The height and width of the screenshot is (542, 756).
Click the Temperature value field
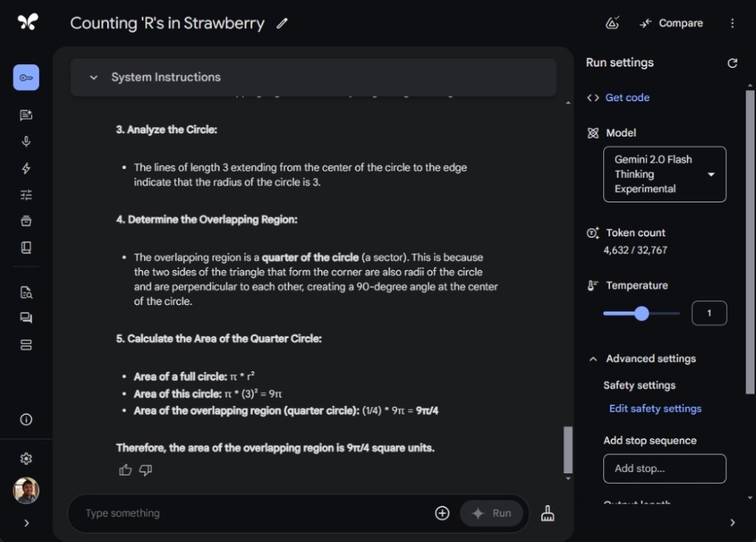(x=709, y=313)
